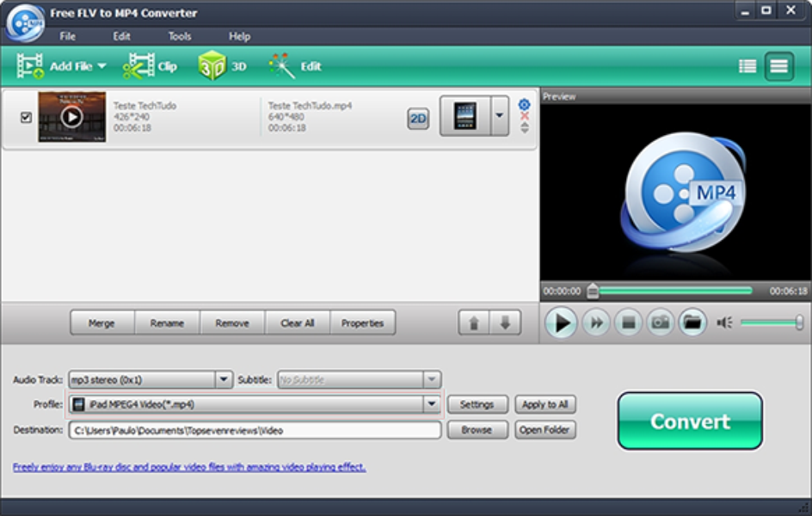This screenshot has height=516, width=812.
Task: Take a snapshot with the camera icon
Action: 660,322
